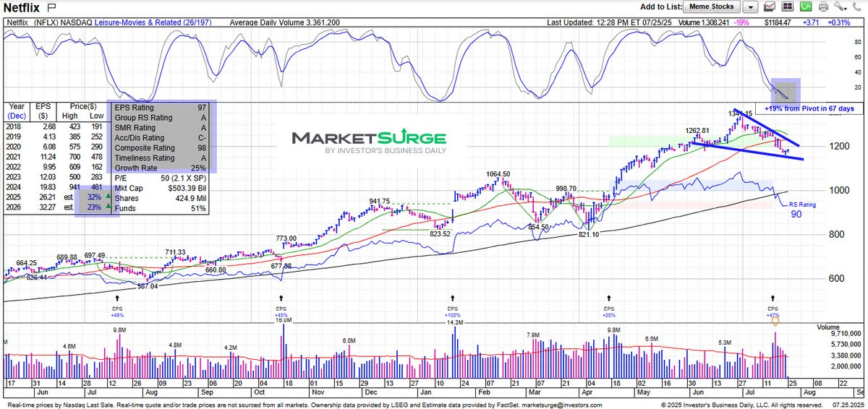Select the Composite Rating 98 row
The width and height of the screenshot is (868, 409).
click(x=161, y=147)
